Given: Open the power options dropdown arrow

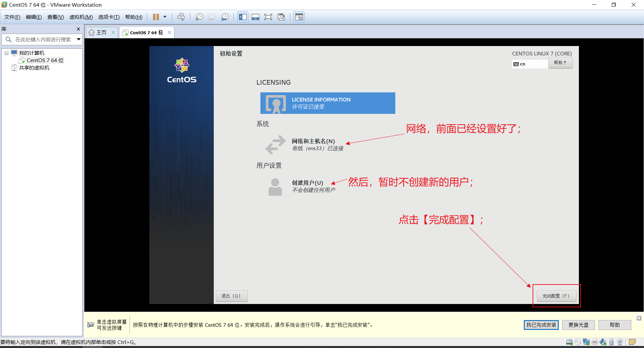Looking at the screenshot, I should click(x=165, y=17).
